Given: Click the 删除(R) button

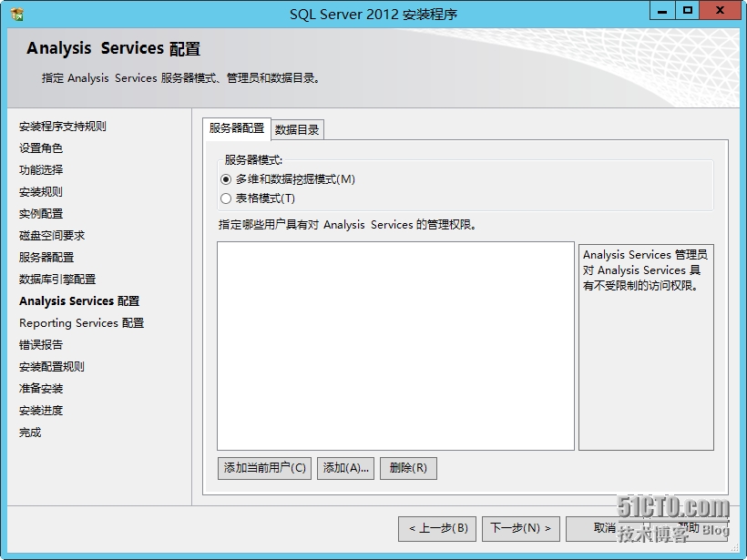Looking at the screenshot, I should point(408,468).
